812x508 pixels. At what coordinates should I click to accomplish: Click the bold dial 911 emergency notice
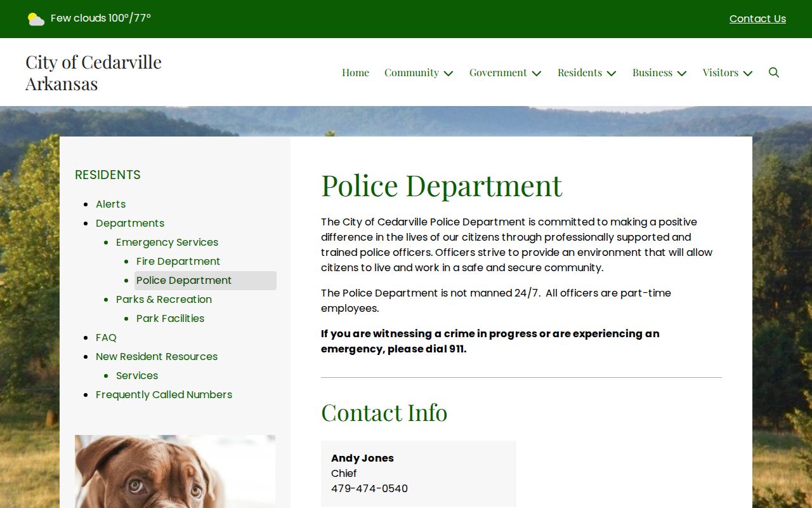pyautogui.click(x=490, y=341)
